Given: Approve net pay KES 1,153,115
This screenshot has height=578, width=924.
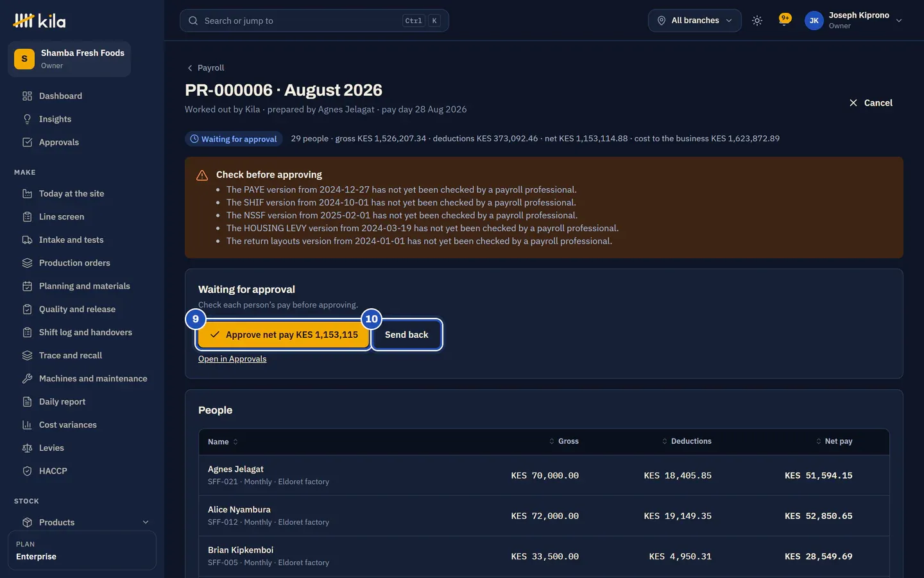Looking at the screenshot, I should coord(284,335).
